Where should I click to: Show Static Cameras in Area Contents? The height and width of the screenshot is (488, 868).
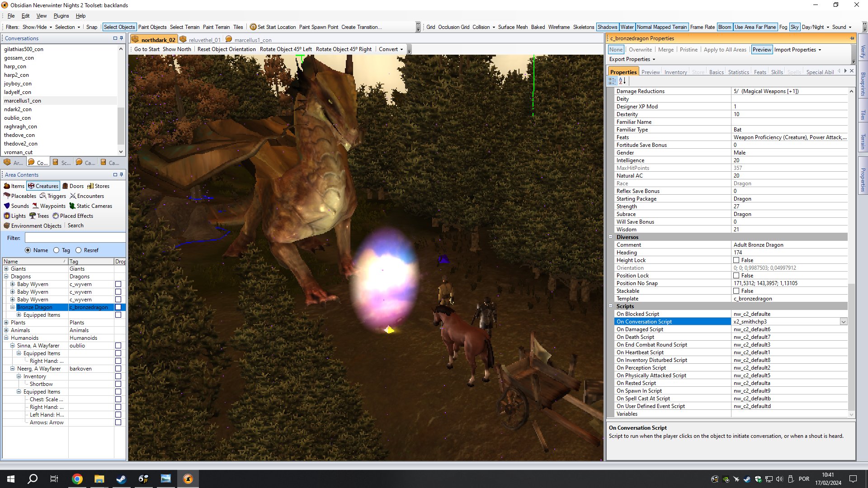(90, 206)
